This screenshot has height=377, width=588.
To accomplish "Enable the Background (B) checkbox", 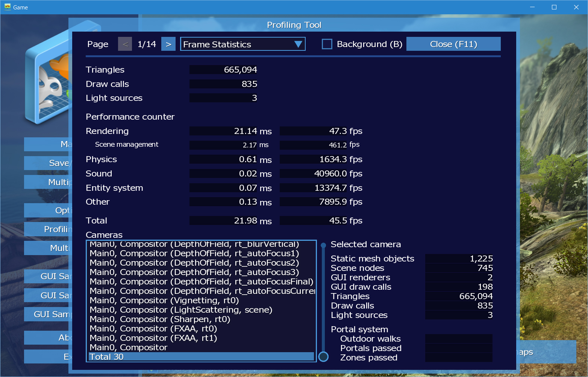I will coord(327,44).
